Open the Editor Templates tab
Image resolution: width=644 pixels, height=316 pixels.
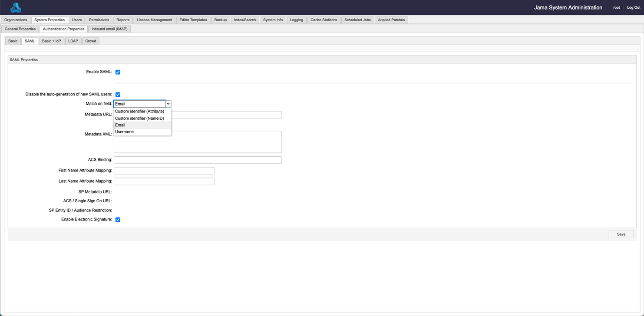(x=193, y=20)
